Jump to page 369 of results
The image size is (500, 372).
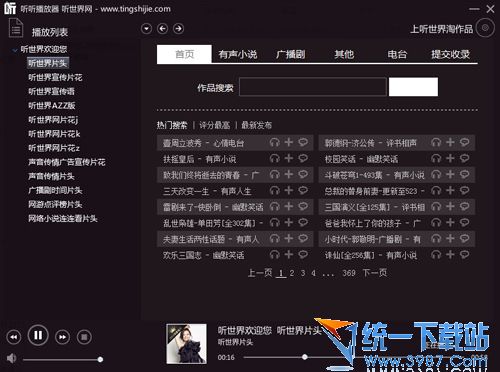click(349, 273)
